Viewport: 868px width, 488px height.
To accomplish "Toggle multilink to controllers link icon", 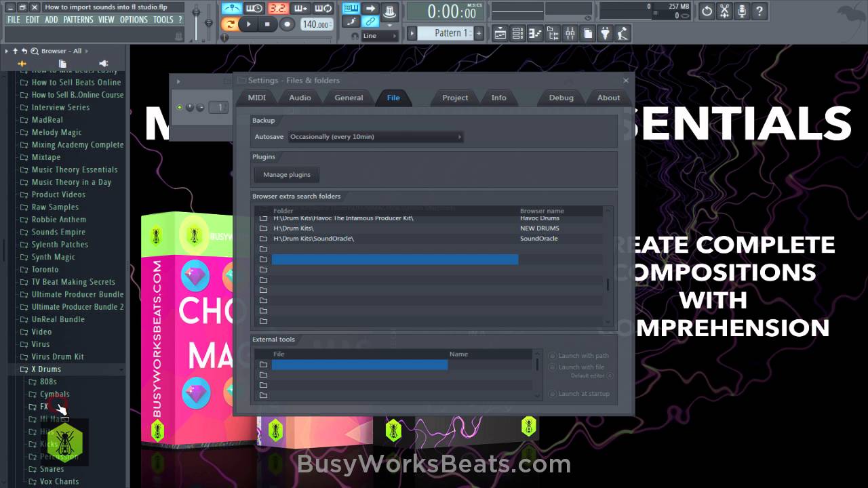I will (x=370, y=22).
